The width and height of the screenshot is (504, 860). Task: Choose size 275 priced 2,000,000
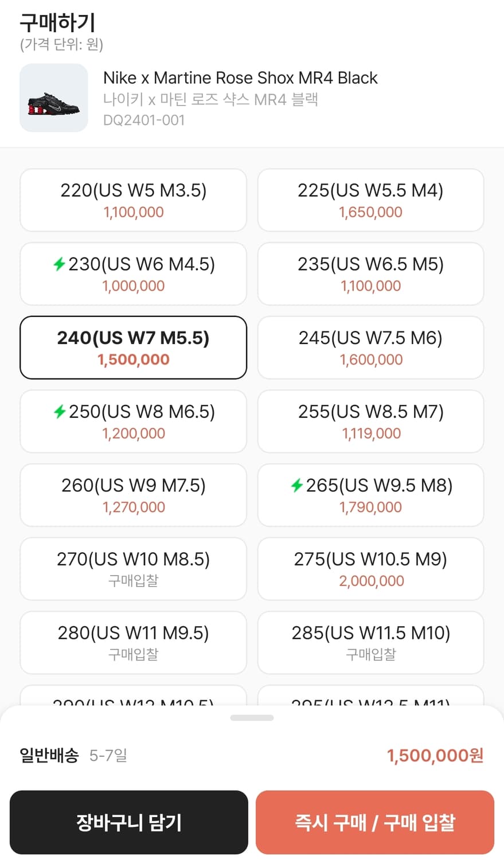[370, 569]
